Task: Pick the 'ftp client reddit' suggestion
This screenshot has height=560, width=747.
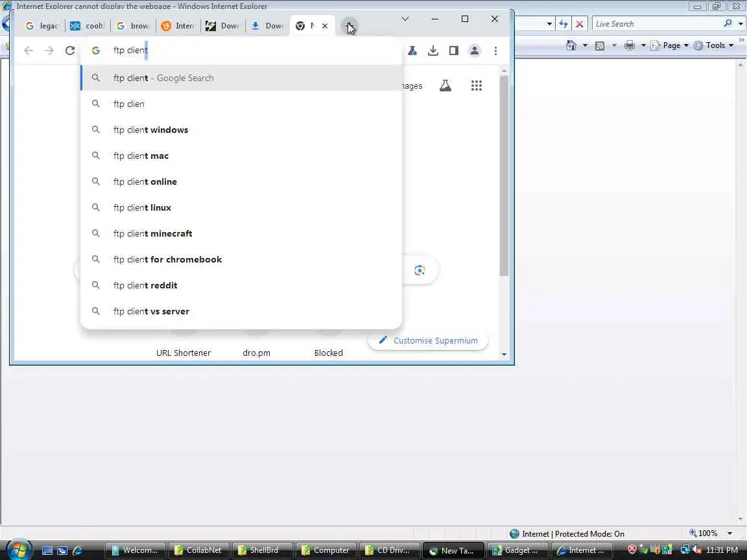Action: [x=241, y=285]
